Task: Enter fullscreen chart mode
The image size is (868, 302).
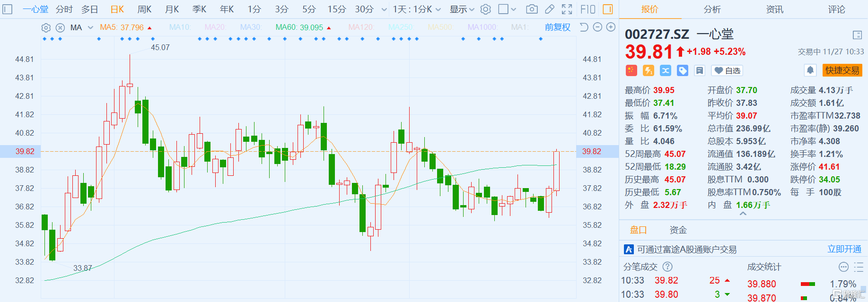Action: pyautogui.click(x=567, y=9)
